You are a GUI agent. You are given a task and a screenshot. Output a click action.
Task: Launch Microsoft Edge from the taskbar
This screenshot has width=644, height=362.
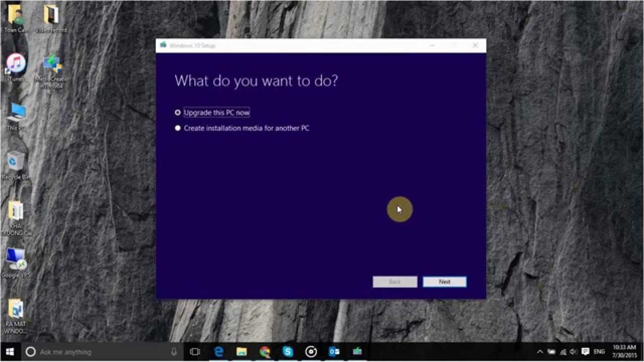pos(219,352)
